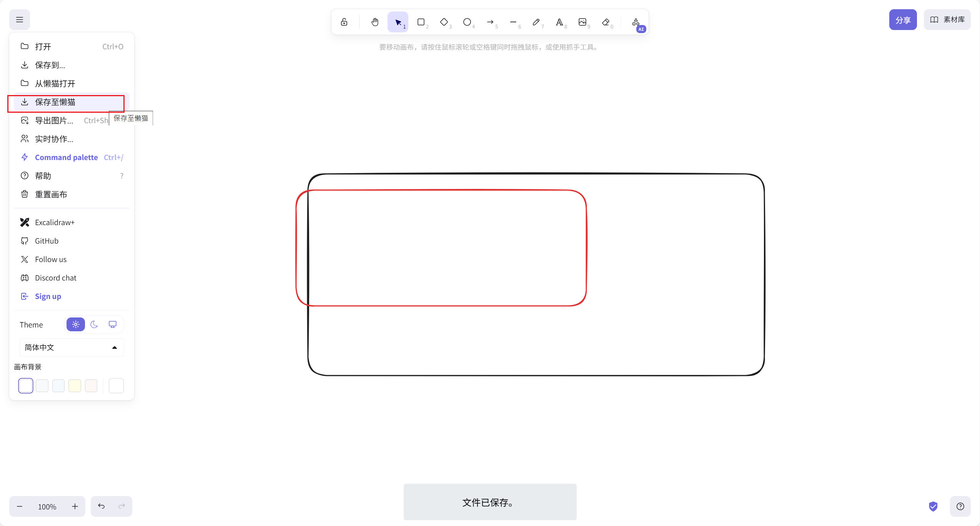This screenshot has width=980, height=526.
Task: Select the light gray background swatch
Action: point(42,386)
